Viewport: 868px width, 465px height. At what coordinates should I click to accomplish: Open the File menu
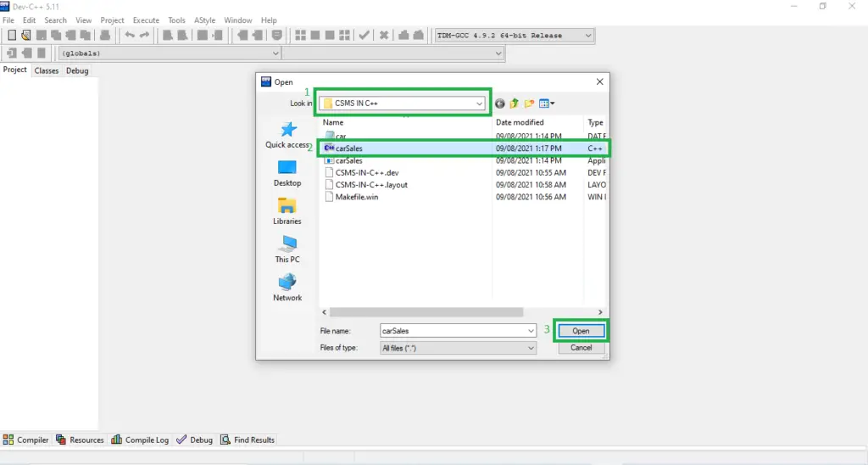[x=8, y=20]
